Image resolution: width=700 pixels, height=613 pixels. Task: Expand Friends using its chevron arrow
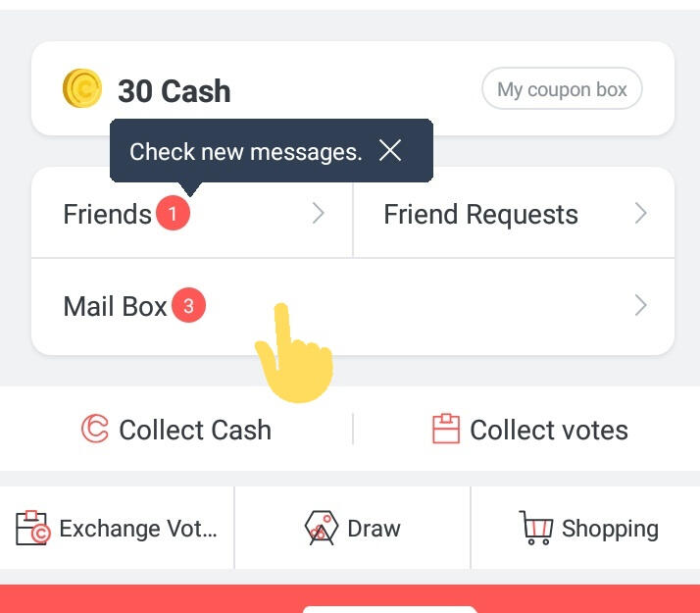click(318, 213)
